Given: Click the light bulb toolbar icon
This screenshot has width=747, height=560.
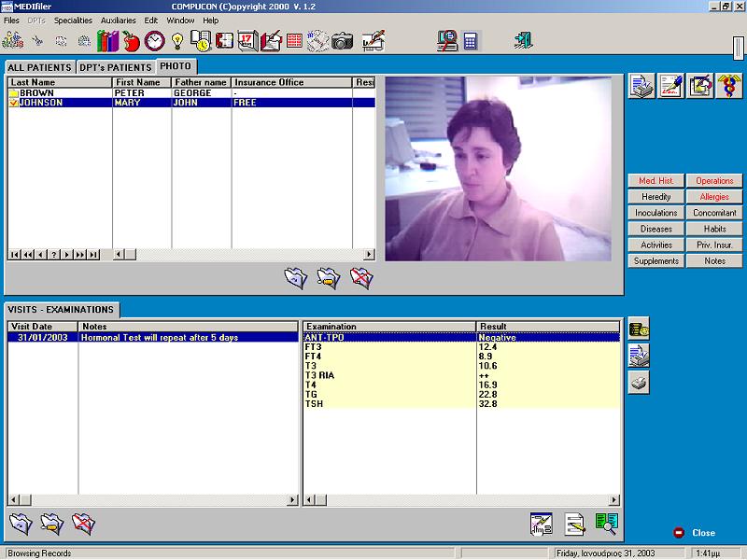Looking at the screenshot, I should point(177,41).
